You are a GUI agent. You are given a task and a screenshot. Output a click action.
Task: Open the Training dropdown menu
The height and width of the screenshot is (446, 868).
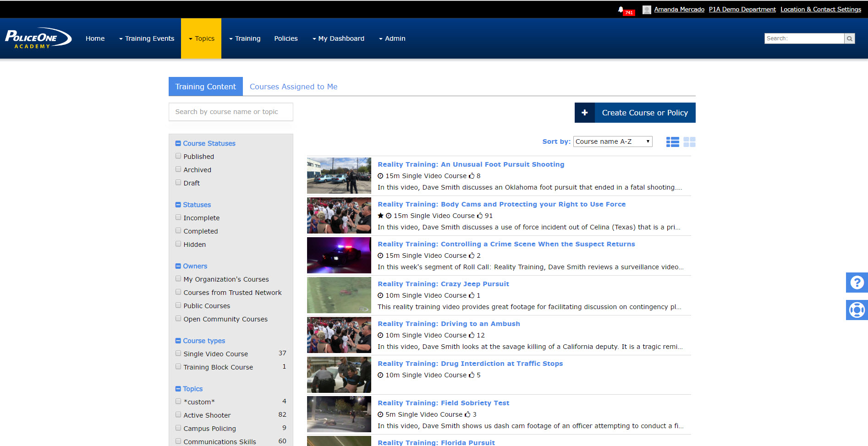click(x=245, y=38)
